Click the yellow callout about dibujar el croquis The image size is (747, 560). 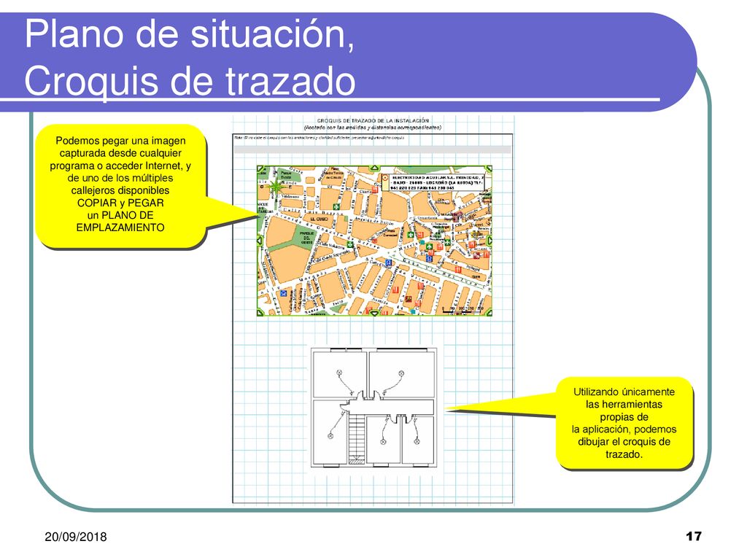click(x=624, y=423)
